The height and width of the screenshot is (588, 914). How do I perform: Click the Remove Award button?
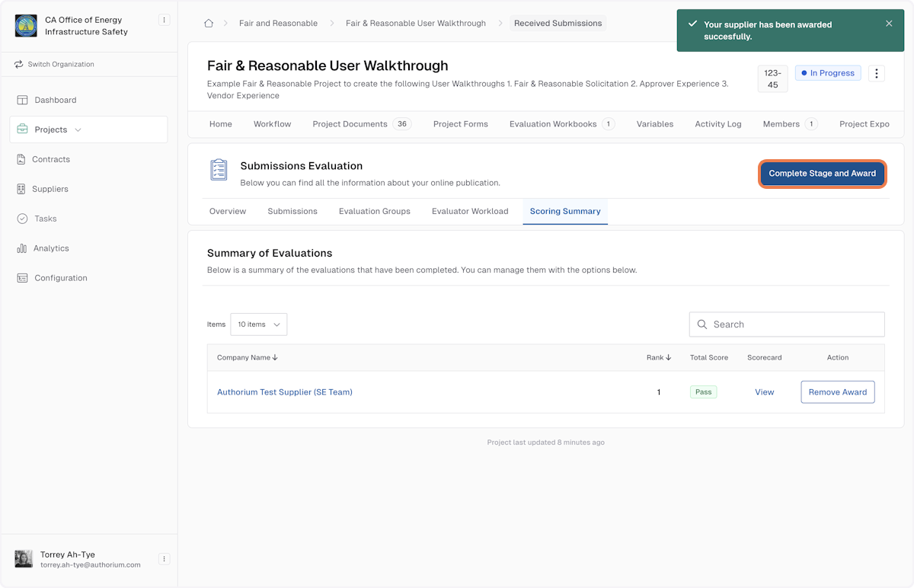(x=838, y=392)
